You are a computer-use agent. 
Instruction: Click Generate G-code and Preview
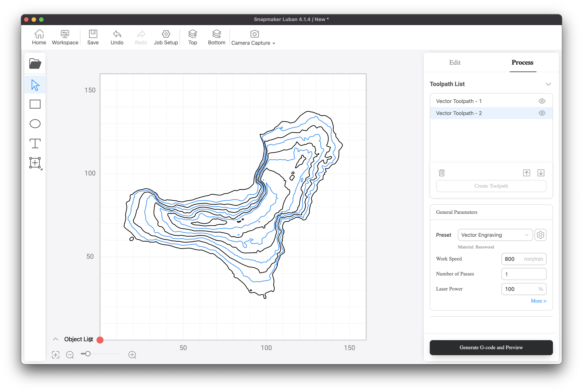click(491, 347)
